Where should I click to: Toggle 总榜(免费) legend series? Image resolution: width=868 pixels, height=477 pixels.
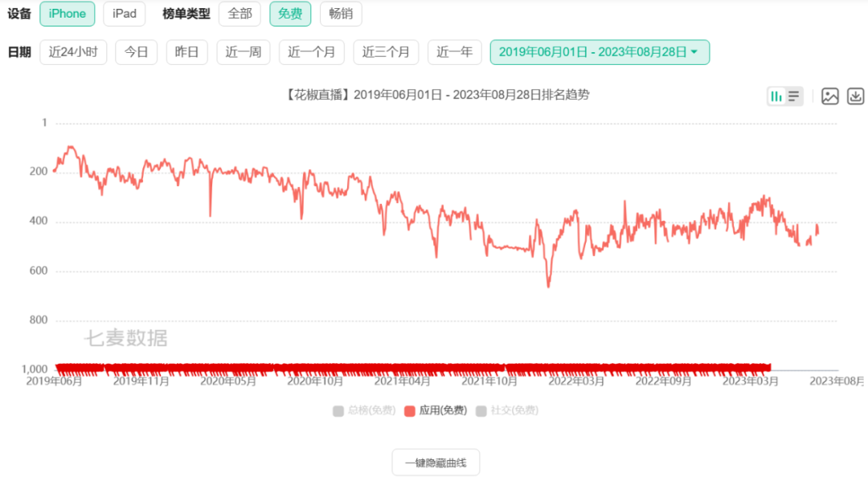click(x=364, y=410)
